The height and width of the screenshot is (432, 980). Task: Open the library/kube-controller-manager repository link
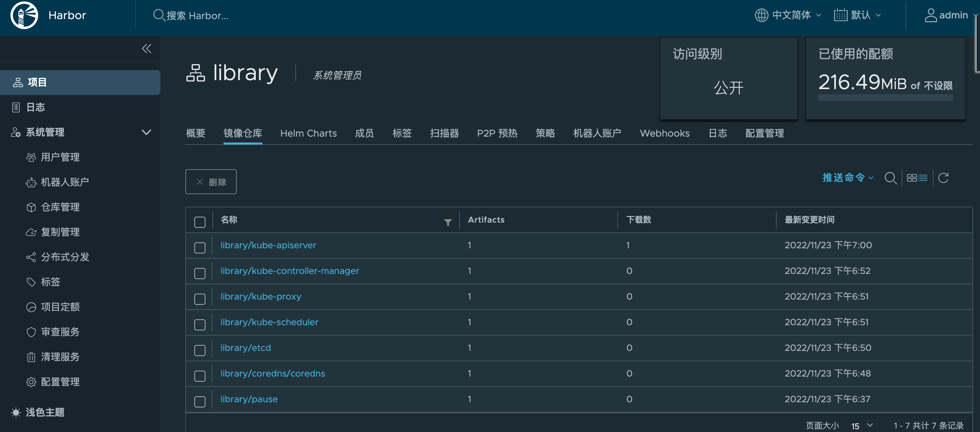290,271
